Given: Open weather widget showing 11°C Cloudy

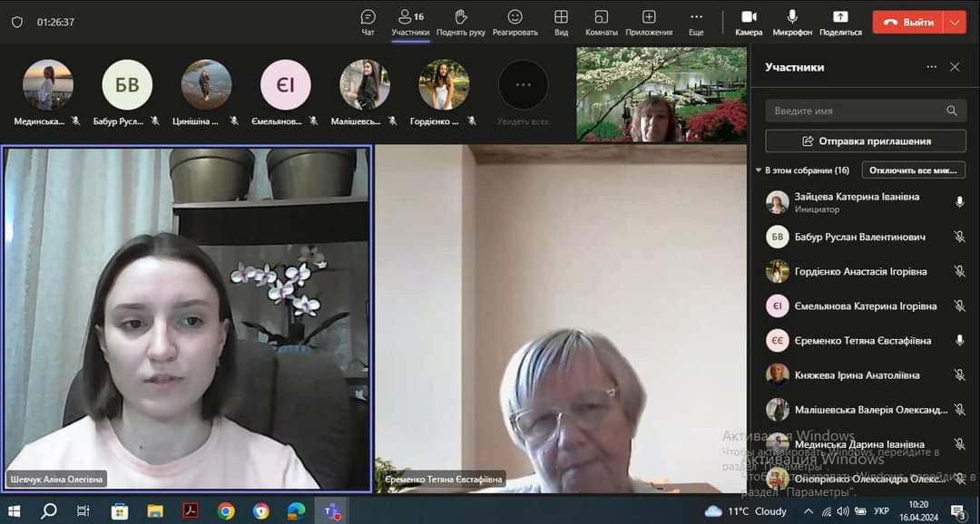Looking at the screenshot, I should [745, 511].
